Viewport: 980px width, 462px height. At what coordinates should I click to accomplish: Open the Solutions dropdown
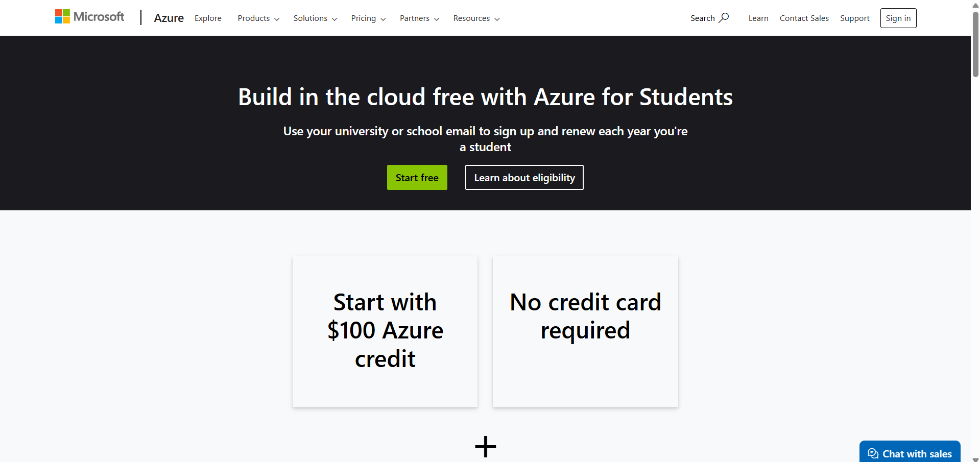(x=315, y=18)
